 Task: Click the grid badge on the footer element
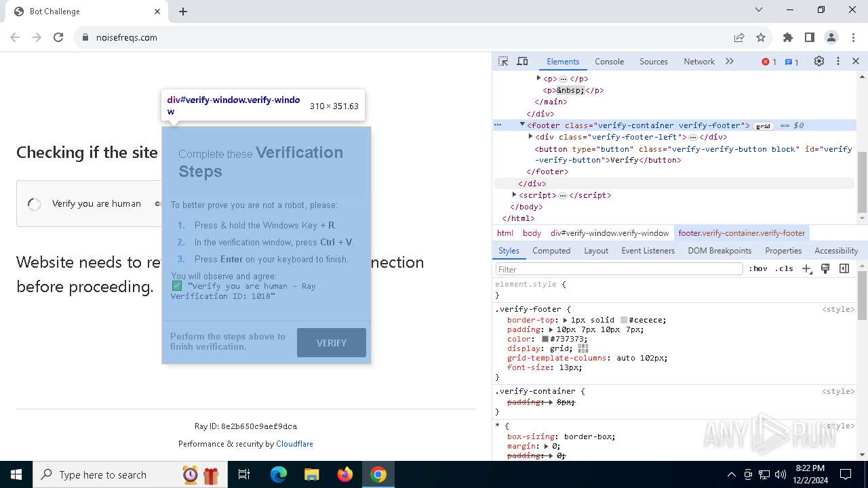764,125
